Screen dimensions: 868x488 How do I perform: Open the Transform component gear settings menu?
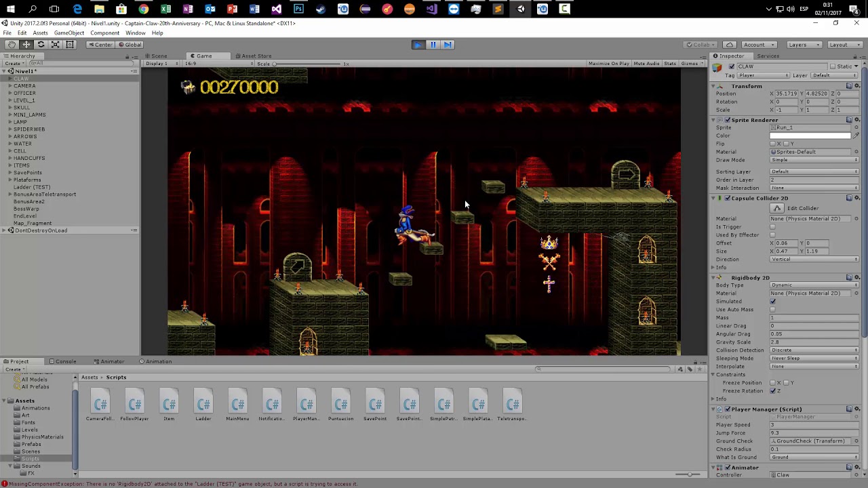pos(856,86)
